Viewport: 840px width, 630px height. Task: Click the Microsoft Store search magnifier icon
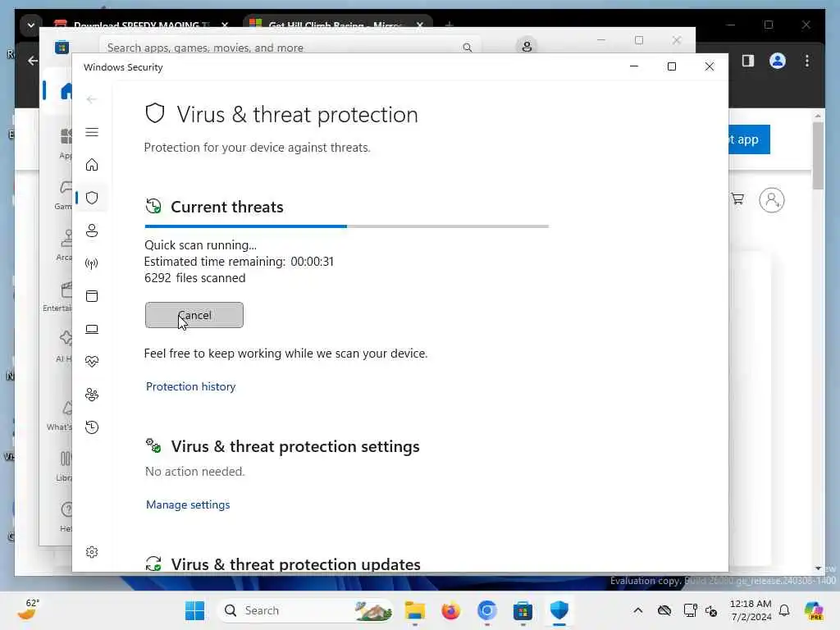[x=467, y=48]
